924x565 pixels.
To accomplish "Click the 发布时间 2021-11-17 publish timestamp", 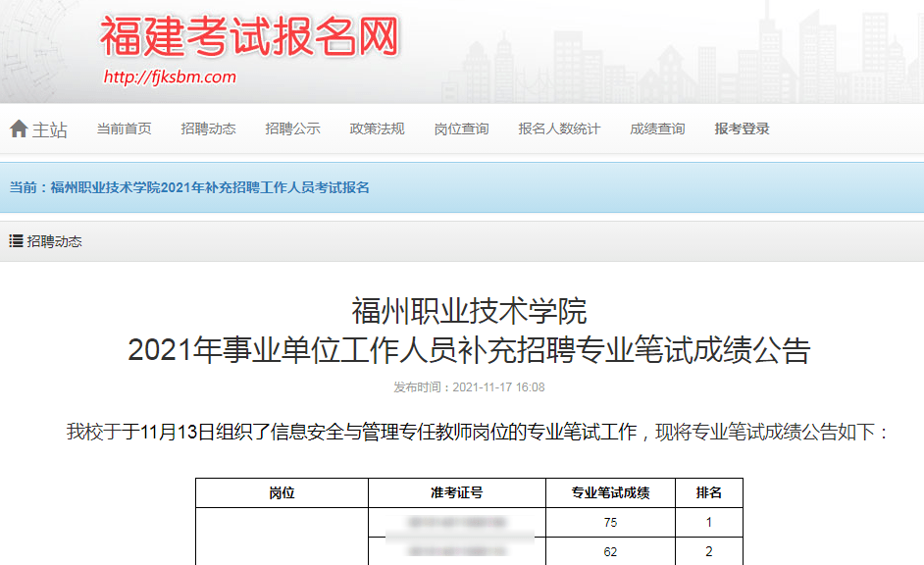I will tap(469, 387).
